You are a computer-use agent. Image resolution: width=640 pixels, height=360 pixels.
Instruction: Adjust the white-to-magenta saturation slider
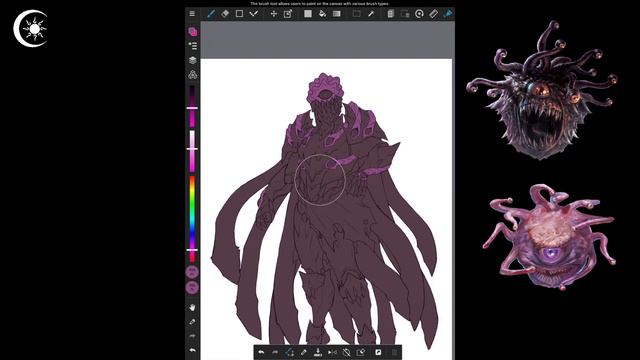tap(192, 151)
